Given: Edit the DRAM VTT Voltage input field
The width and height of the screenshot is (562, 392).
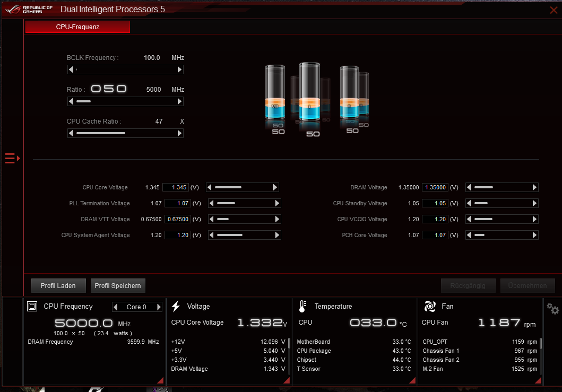Looking at the screenshot, I should click(178, 219).
